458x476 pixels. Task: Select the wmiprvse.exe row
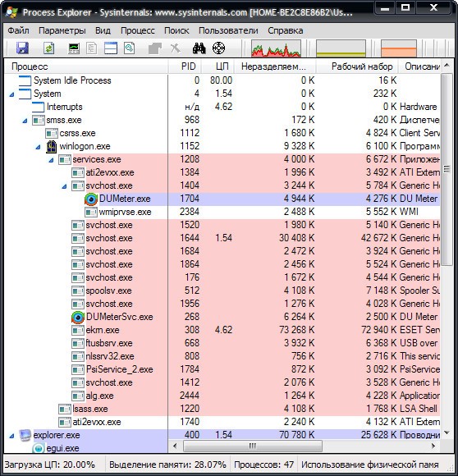(222, 212)
